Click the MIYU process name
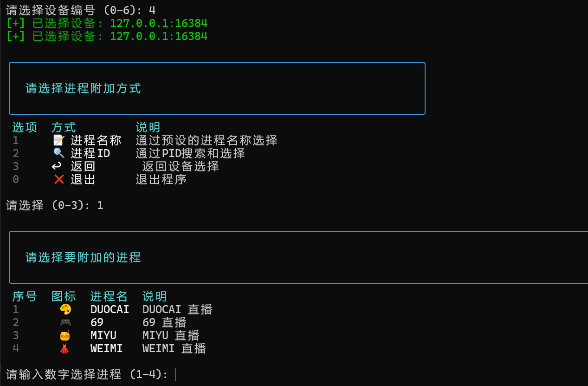 [103, 335]
